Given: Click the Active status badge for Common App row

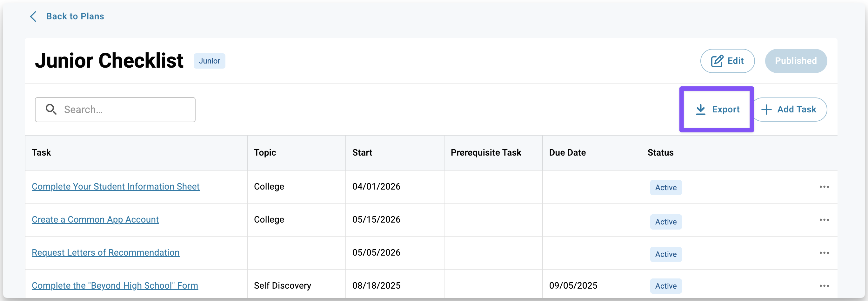Looking at the screenshot, I should coord(665,222).
